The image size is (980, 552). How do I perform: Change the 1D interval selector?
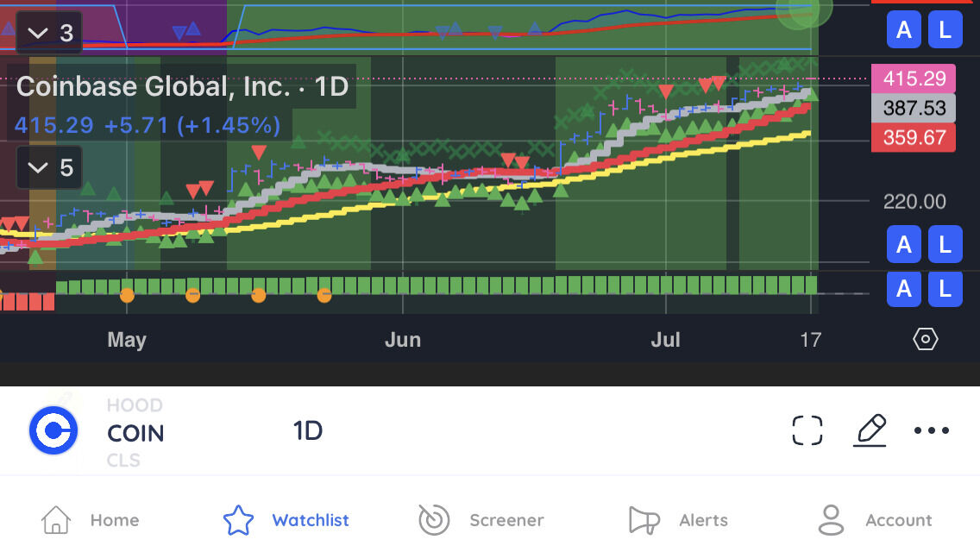coord(308,430)
